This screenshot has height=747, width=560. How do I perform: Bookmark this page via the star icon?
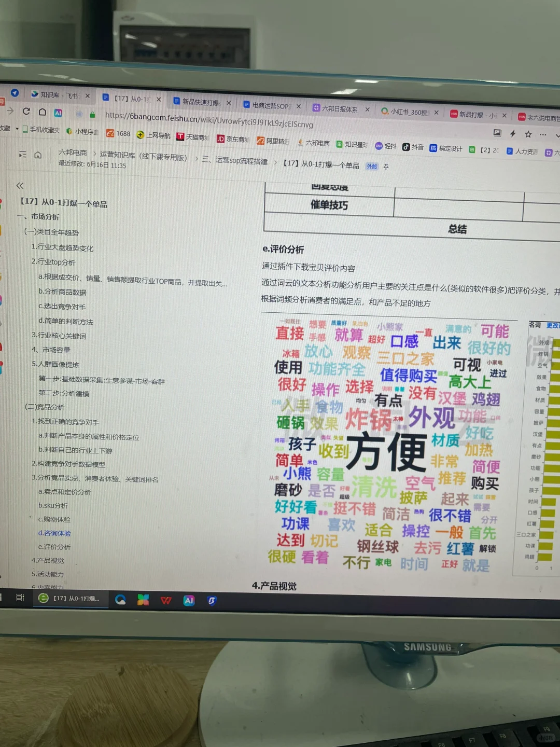[x=528, y=134]
